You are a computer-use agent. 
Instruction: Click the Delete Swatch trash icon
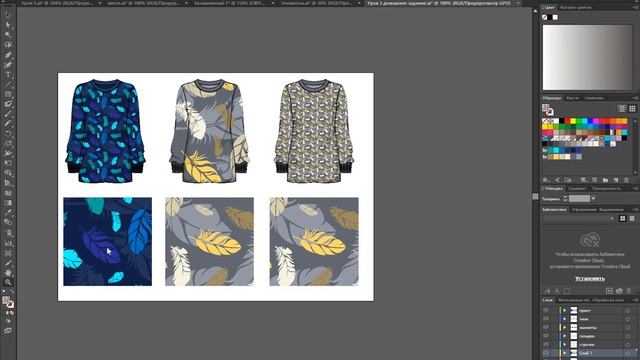click(626, 180)
